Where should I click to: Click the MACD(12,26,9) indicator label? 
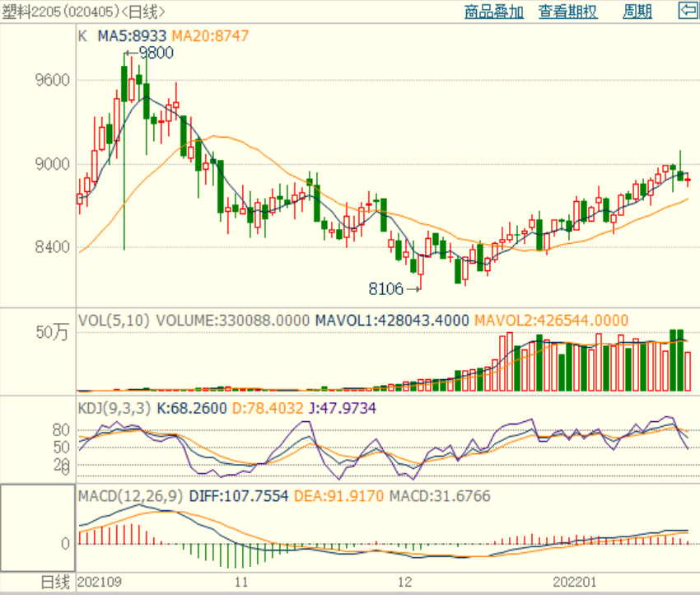point(131,496)
